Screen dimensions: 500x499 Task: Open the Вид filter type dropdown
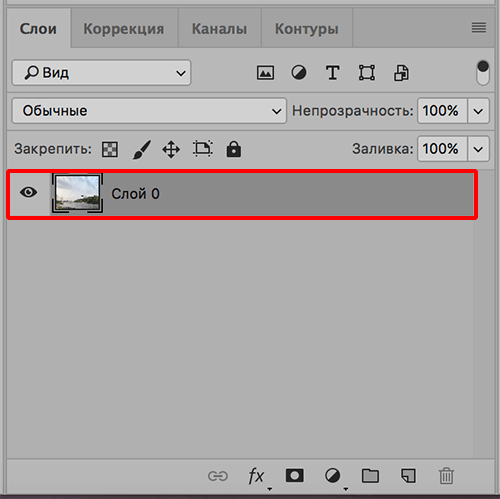(101, 73)
